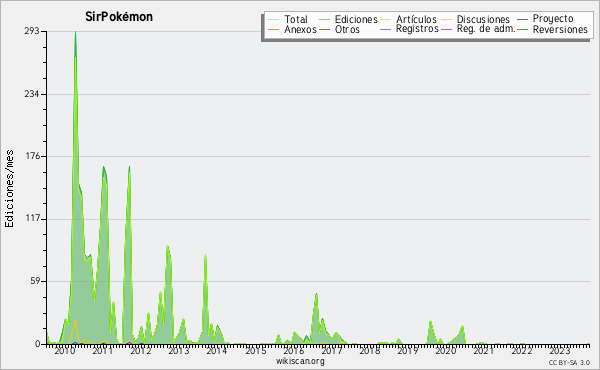Screen dimensions: 600x370
Task: Click the 2017 x-axis label
Action: tap(331, 350)
